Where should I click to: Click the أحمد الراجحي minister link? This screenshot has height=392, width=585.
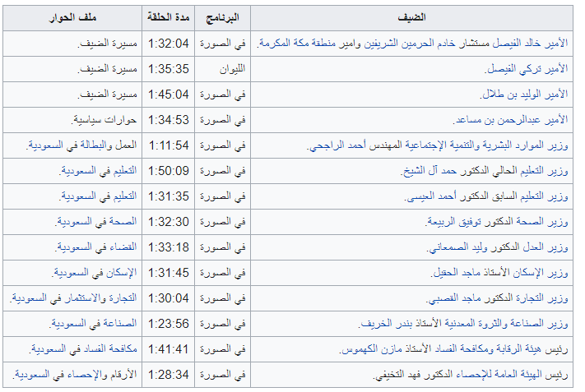click(332, 145)
